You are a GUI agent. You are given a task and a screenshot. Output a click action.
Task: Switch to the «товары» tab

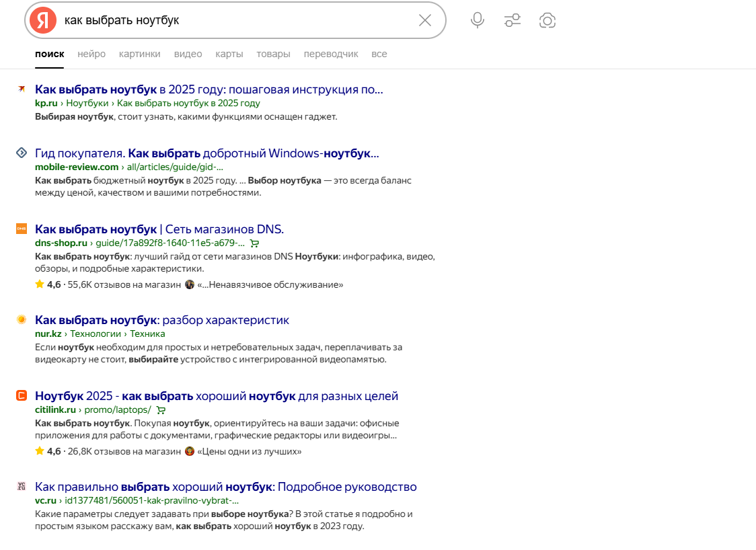click(x=273, y=54)
